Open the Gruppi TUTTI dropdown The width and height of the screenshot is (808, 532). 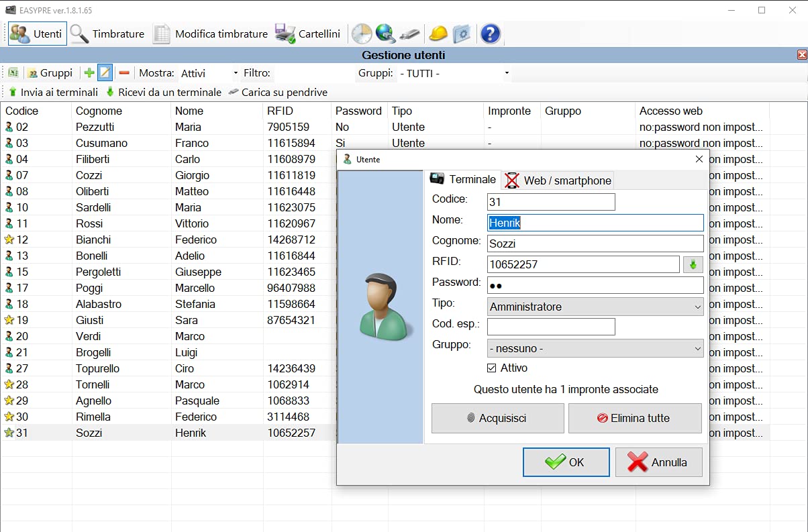tap(454, 73)
